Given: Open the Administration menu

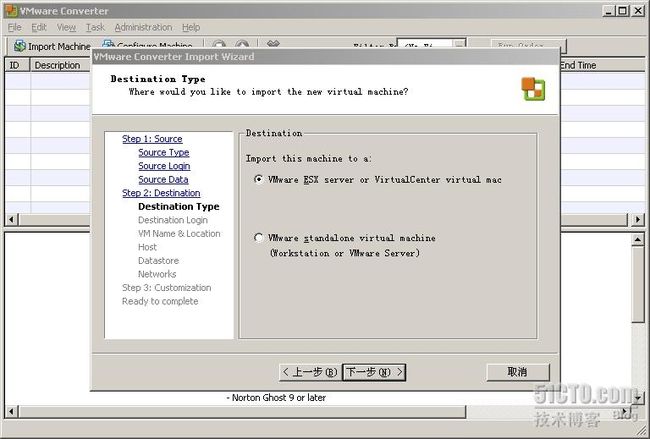Looking at the screenshot, I should tap(143, 27).
